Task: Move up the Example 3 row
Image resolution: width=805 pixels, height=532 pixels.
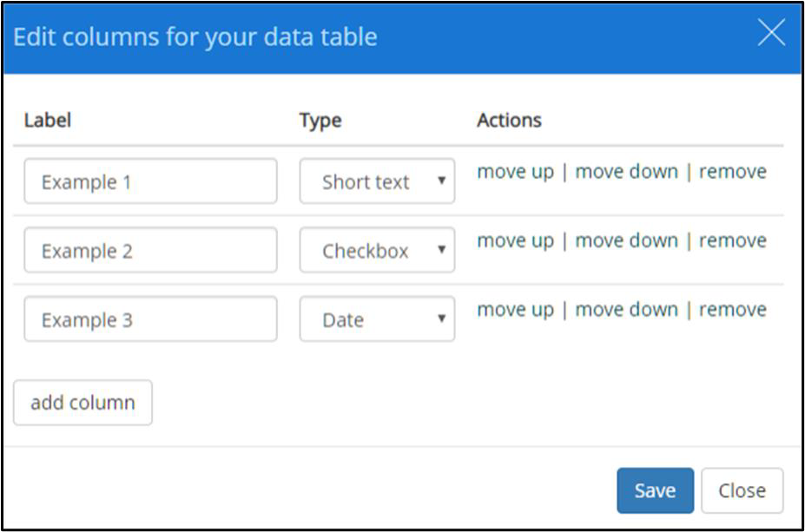Action: pyautogui.click(x=516, y=310)
